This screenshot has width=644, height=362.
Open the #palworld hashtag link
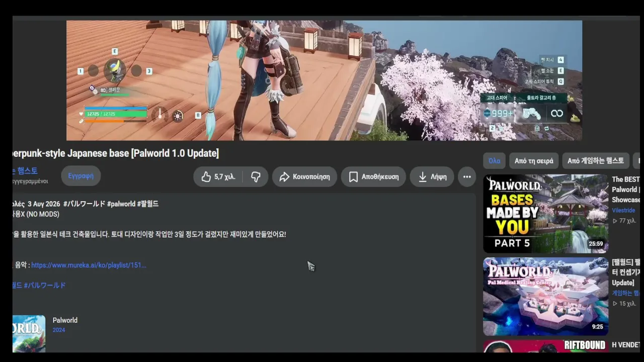pos(121,204)
